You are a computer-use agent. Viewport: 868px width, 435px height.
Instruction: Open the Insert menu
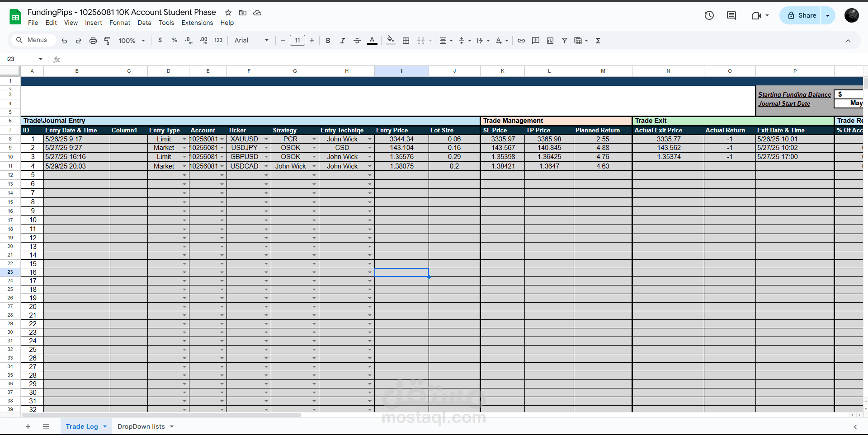tap(94, 23)
